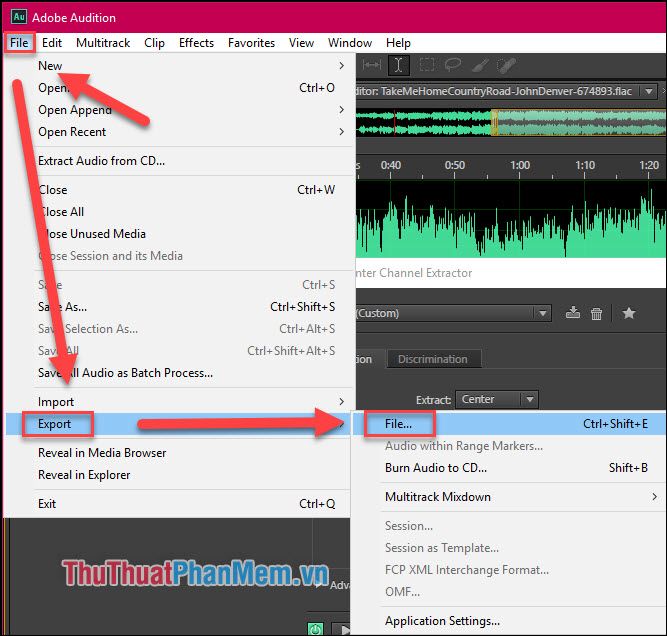The image size is (667, 636).
Task: Open the Clip menu
Action: tap(154, 43)
